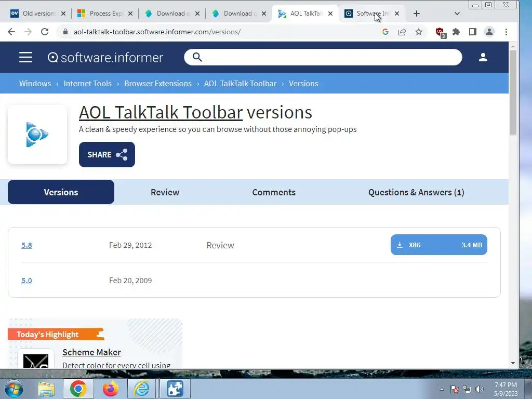Viewport: 532px width, 399px height.
Task: Toggle the browser side panel icon
Action: pos(473,32)
